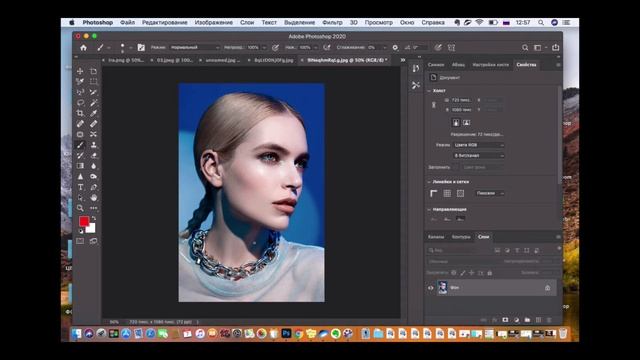Click the Фон layer thumbnail
Image resolution: width=640 pixels, height=360 pixels.
(442, 288)
